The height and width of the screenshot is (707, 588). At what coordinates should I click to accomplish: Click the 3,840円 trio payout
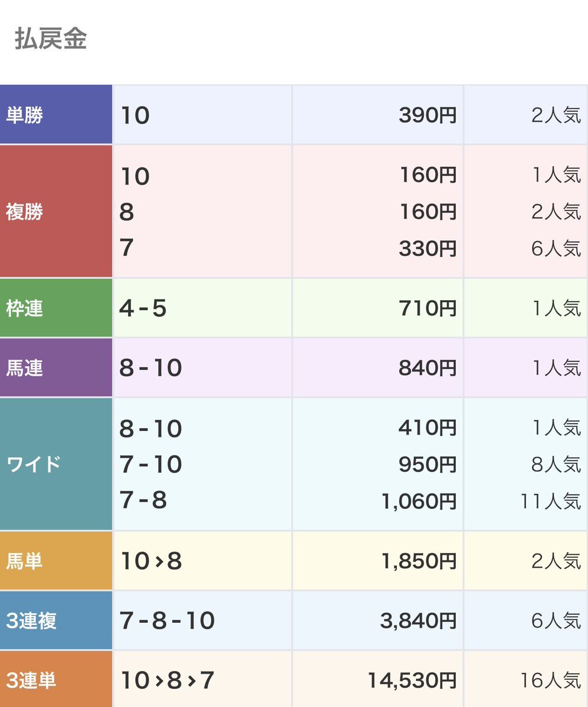coord(419,621)
